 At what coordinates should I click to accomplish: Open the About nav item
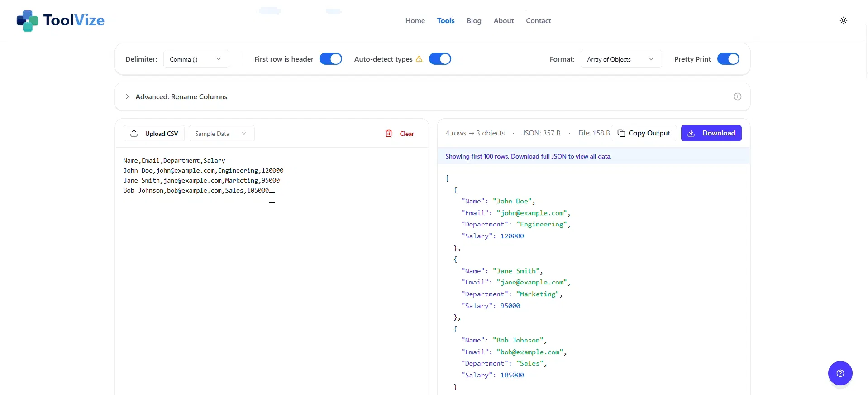(x=504, y=20)
